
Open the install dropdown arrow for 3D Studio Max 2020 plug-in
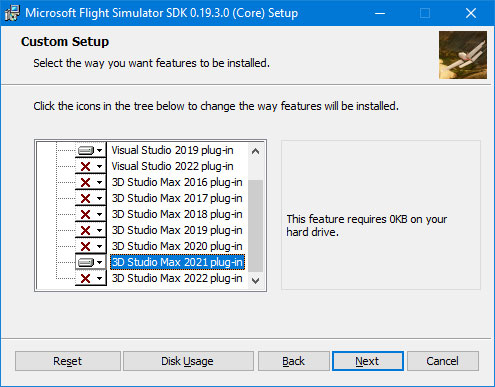point(99,247)
